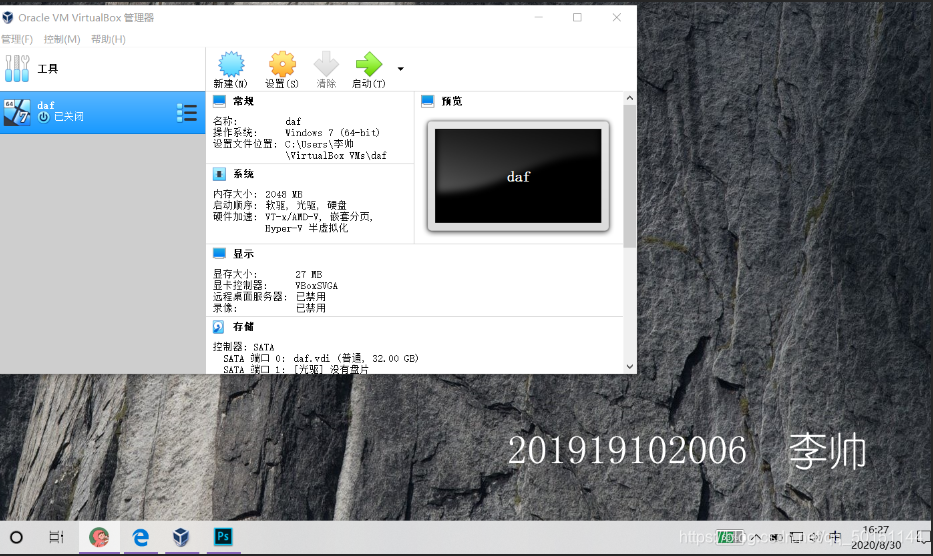Click the VBoxSVGA controller value
Screen dimensions: 933x556
coord(317,286)
